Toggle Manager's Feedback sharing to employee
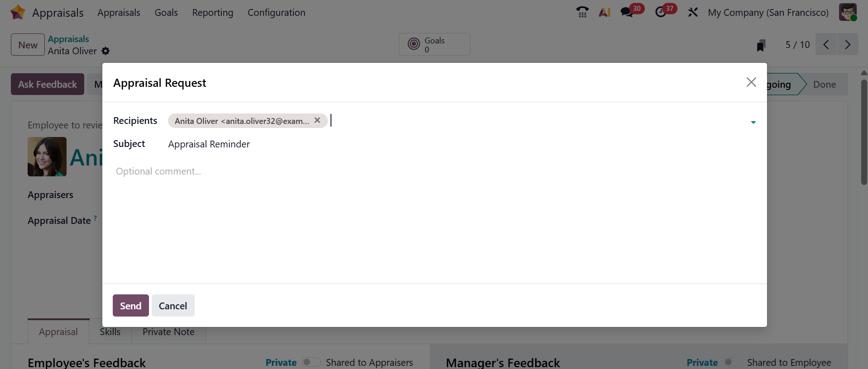The height and width of the screenshot is (369, 868). click(732, 362)
